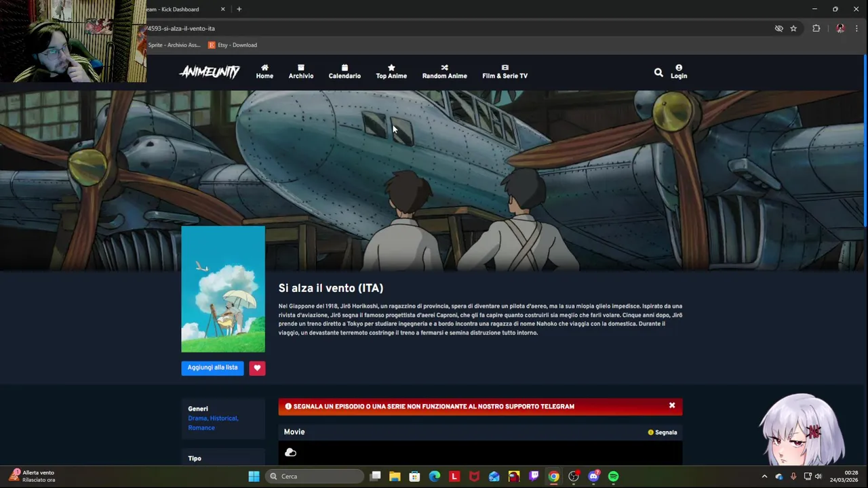Open Microsoft Edge from taskbar
The image size is (868, 488).
point(435,476)
